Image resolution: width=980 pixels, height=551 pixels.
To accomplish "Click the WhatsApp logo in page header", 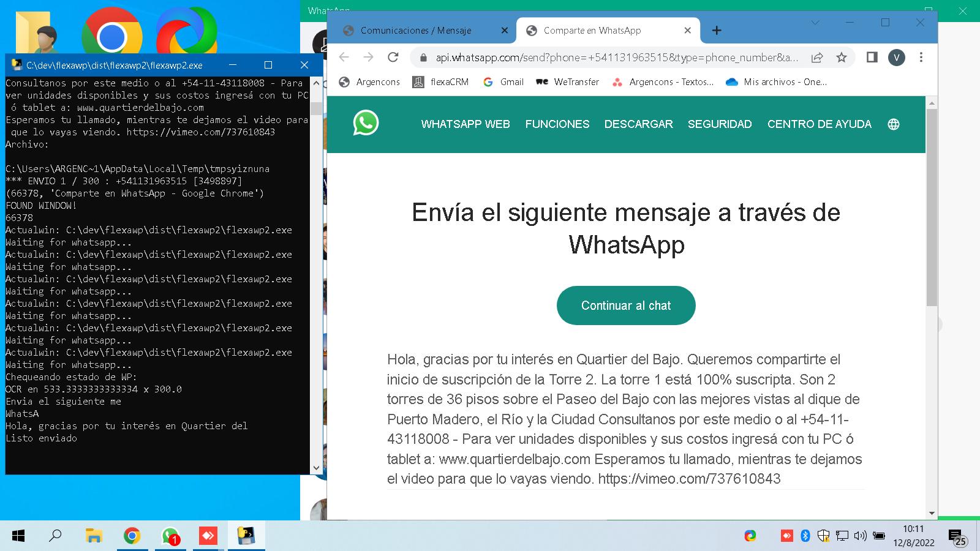I will pos(366,123).
